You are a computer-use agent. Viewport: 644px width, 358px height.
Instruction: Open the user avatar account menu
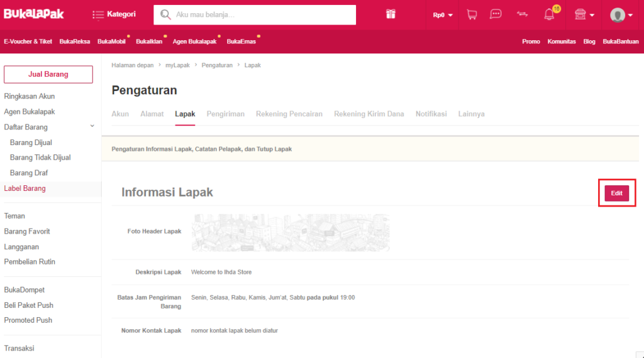(x=621, y=15)
